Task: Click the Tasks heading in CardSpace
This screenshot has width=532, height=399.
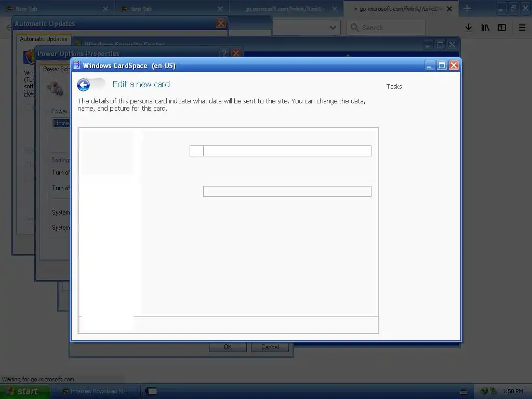Action: click(394, 87)
